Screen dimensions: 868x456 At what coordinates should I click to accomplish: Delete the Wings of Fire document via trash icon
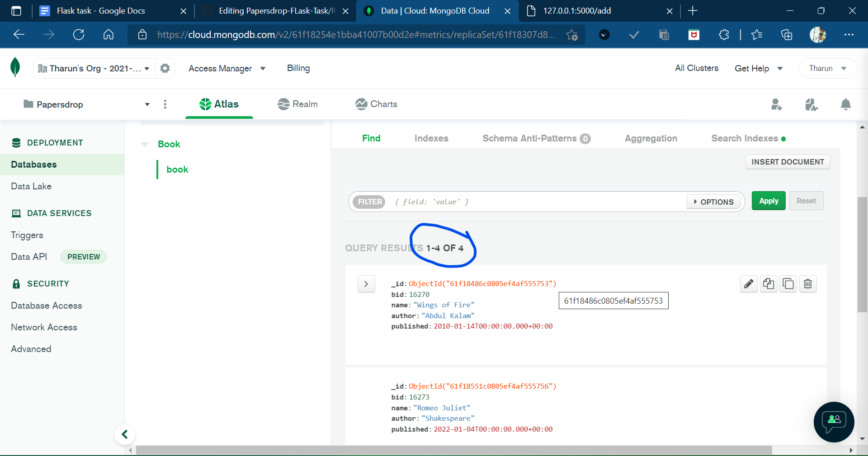808,284
